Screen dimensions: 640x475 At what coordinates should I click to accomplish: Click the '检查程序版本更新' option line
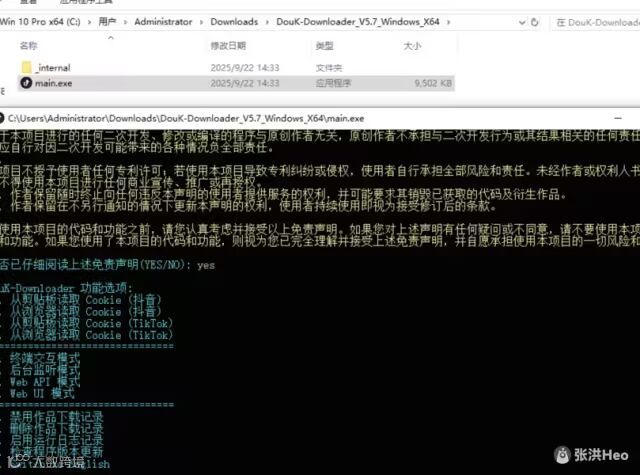(x=57, y=452)
